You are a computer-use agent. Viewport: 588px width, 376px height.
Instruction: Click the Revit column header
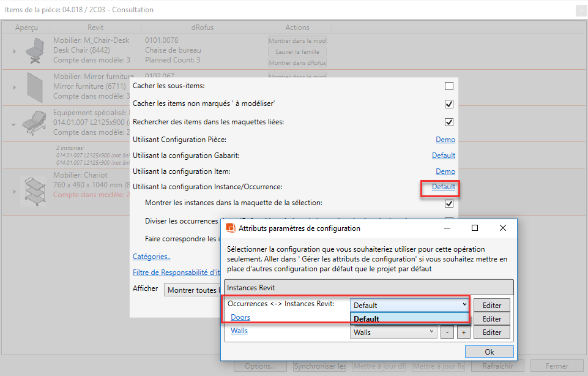tap(95, 28)
